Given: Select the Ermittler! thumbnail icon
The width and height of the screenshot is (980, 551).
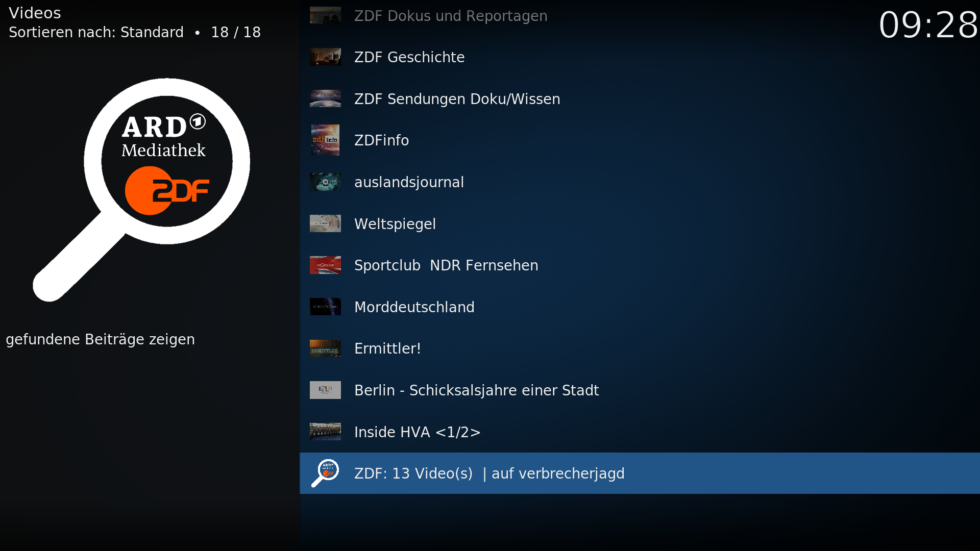Looking at the screenshot, I should [x=325, y=348].
